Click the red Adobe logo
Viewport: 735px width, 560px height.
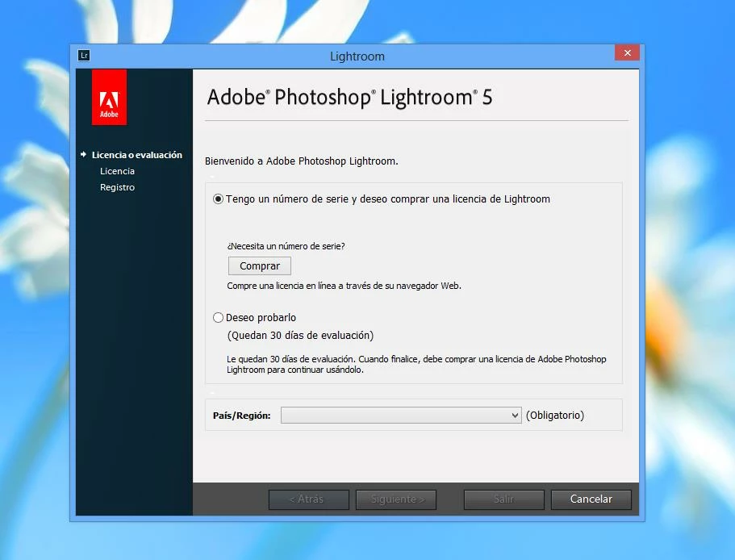109,98
